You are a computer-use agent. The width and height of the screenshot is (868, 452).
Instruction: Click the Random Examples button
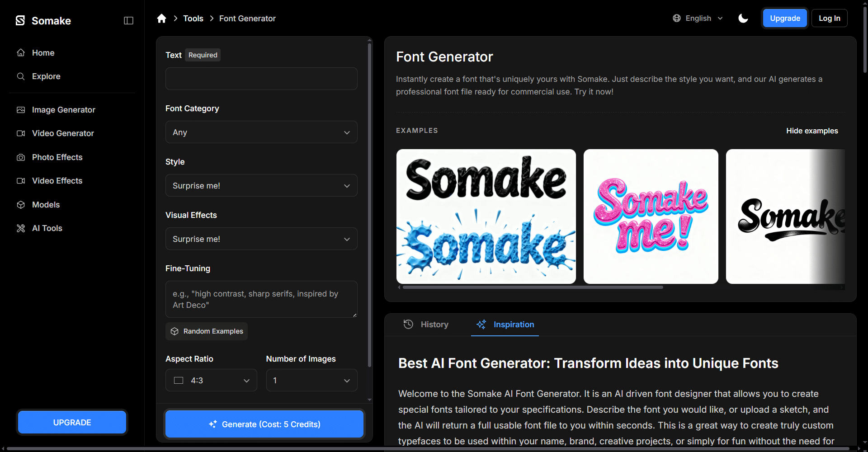coord(207,331)
